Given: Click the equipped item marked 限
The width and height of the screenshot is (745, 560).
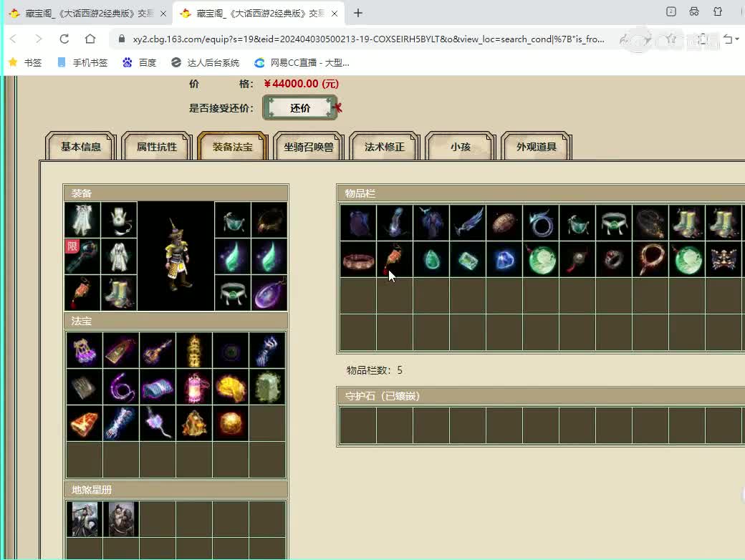Looking at the screenshot, I should 82,256.
